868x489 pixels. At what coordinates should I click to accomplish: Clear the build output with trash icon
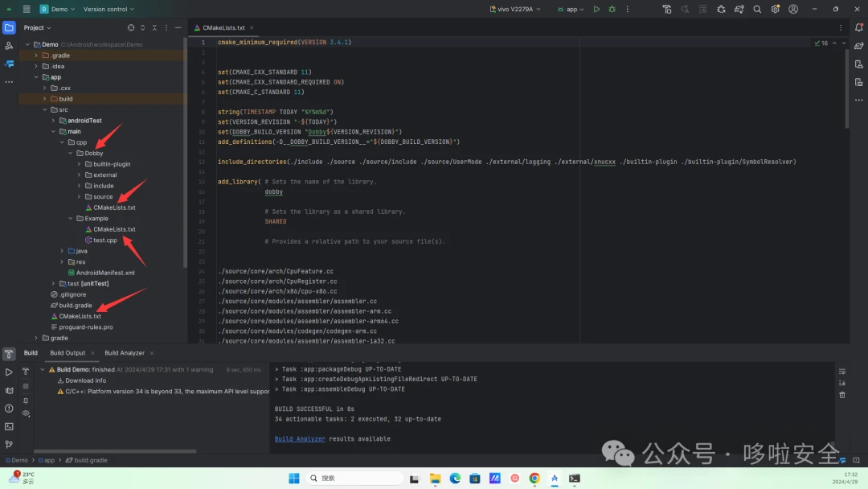(x=842, y=395)
